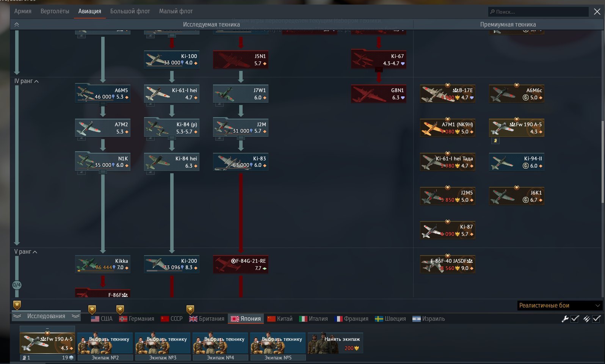Click the gold star badge above Германия

click(x=120, y=310)
